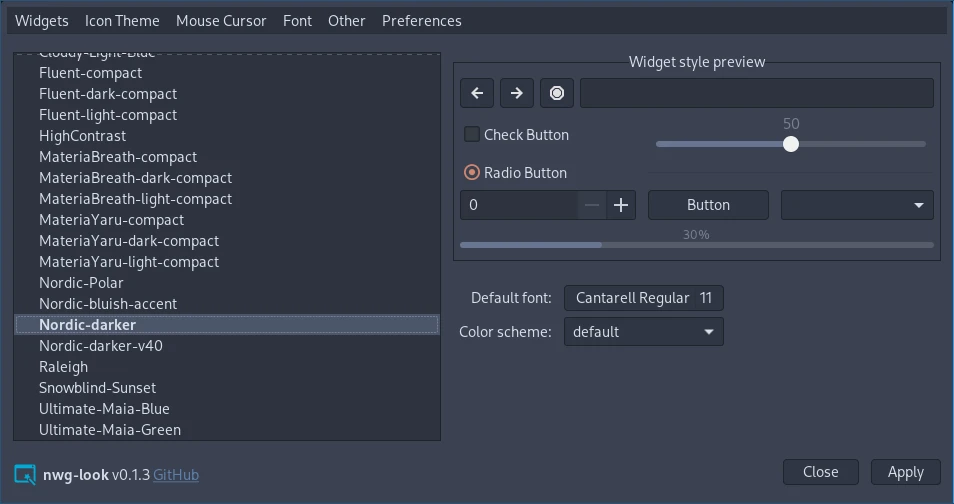Click the forward arrow preview button

(517, 93)
